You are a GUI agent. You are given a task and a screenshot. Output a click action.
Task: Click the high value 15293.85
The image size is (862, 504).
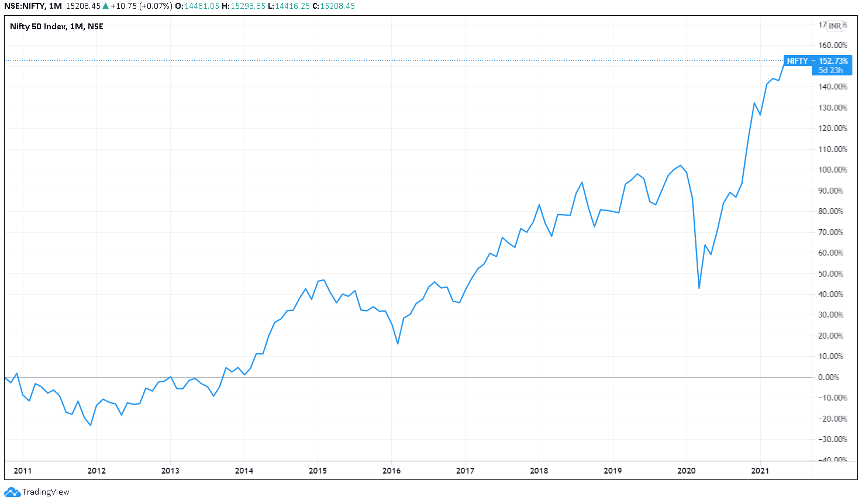[x=247, y=6]
